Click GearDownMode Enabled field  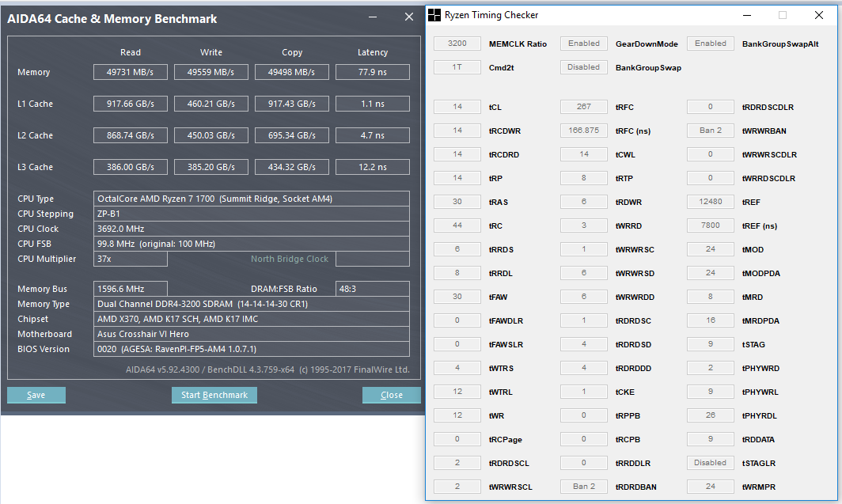[584, 44]
